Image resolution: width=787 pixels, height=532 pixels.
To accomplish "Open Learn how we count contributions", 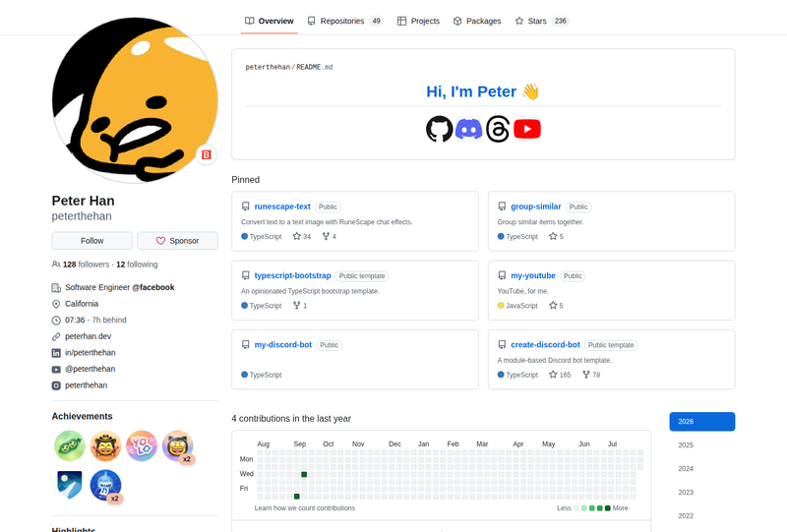I will pyautogui.click(x=305, y=508).
